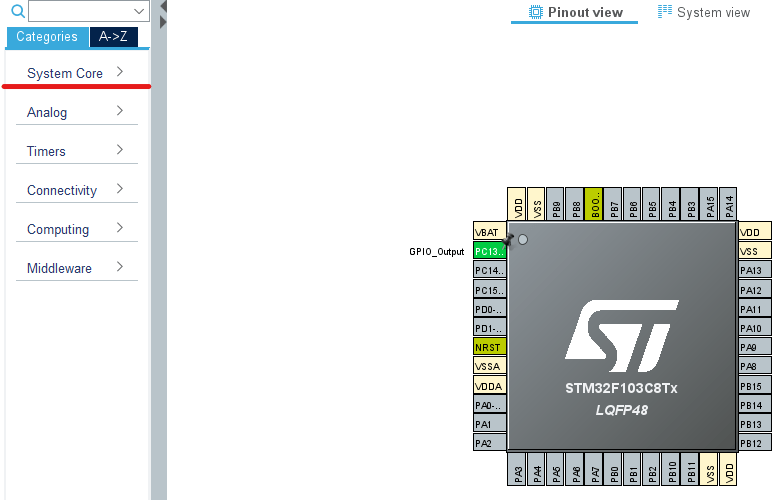
Task: Click the search magnifier icon
Action: tap(18, 11)
